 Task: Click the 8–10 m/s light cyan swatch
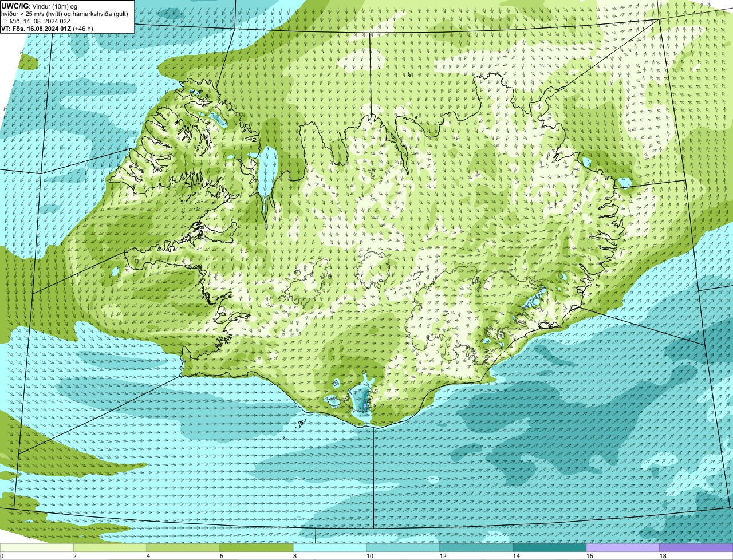pos(330,547)
